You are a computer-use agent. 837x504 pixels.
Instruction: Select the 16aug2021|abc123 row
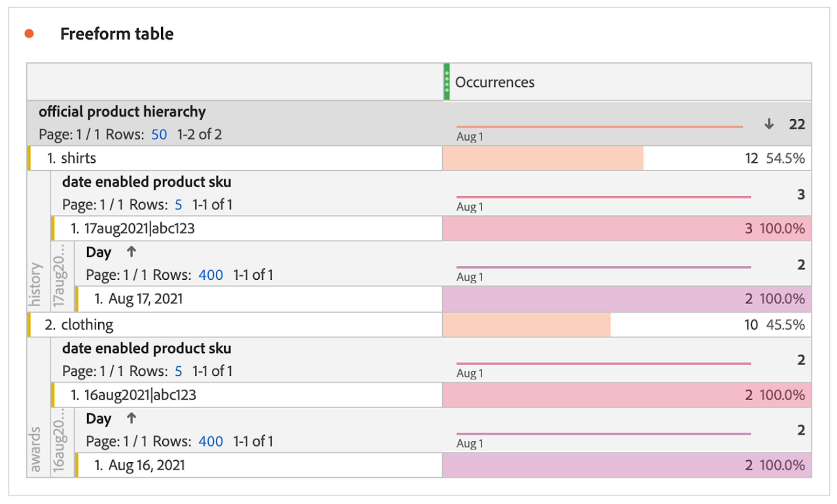(140, 395)
